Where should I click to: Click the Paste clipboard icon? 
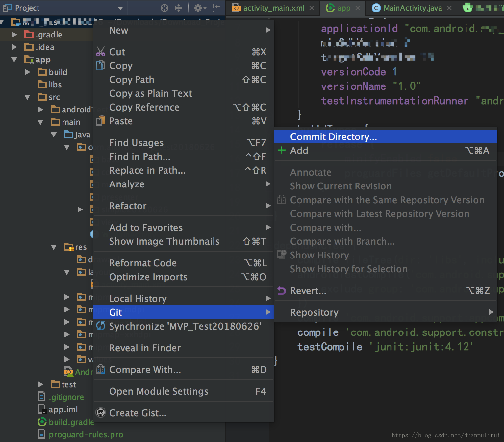click(x=101, y=121)
